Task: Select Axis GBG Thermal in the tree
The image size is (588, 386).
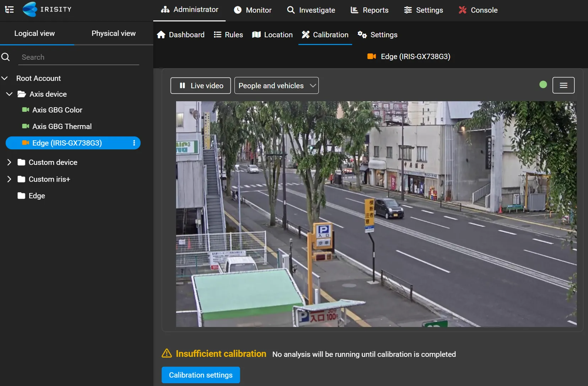Action: click(62, 126)
